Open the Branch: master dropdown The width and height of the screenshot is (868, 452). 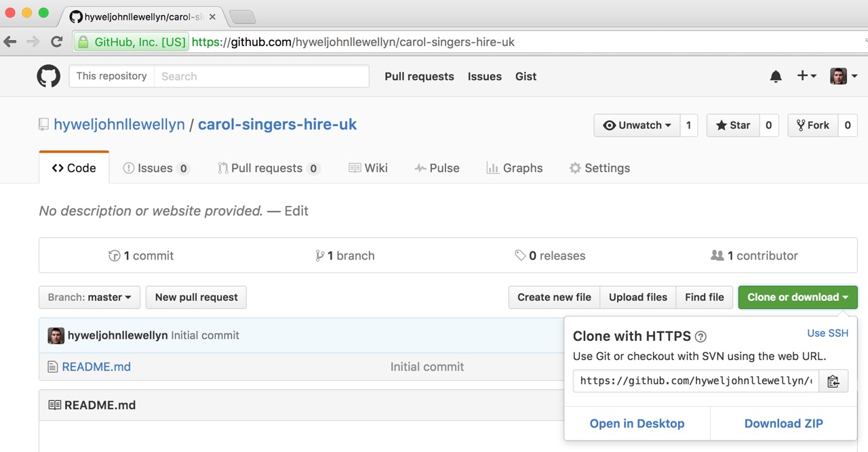tap(90, 297)
